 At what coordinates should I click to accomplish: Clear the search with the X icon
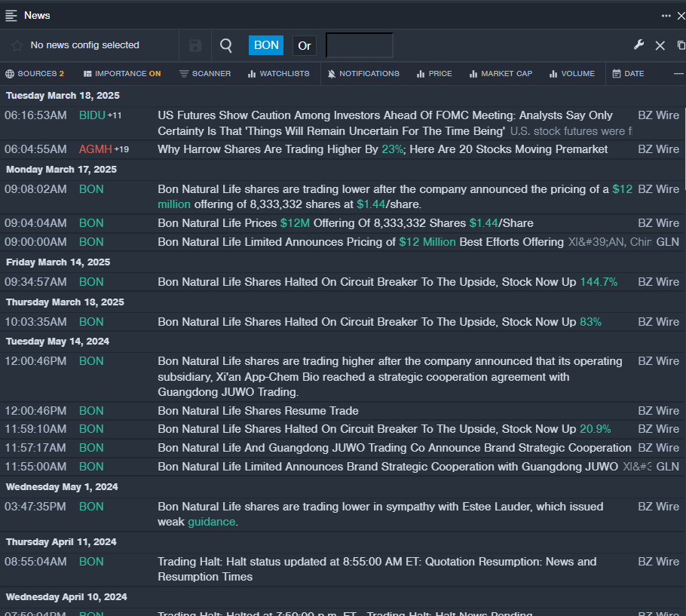point(660,45)
